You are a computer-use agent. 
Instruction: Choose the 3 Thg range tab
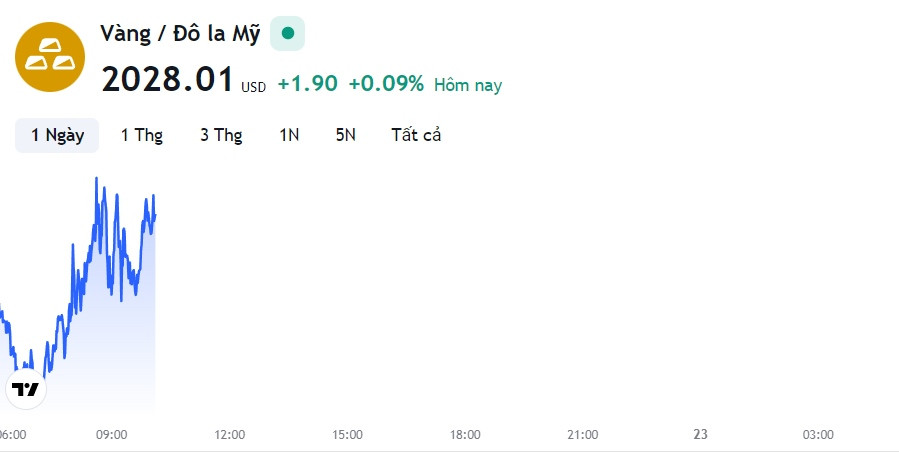[221, 135]
